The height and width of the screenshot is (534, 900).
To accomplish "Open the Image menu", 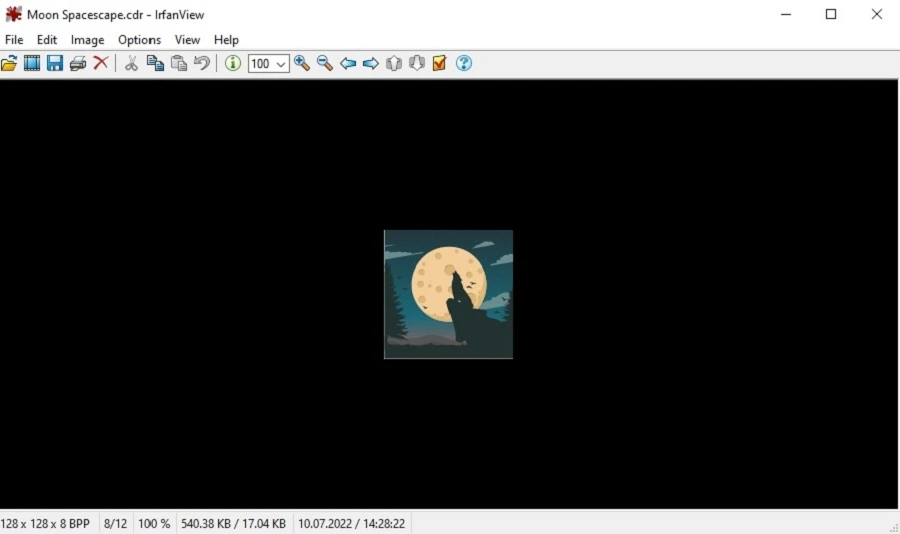I will click(x=87, y=40).
